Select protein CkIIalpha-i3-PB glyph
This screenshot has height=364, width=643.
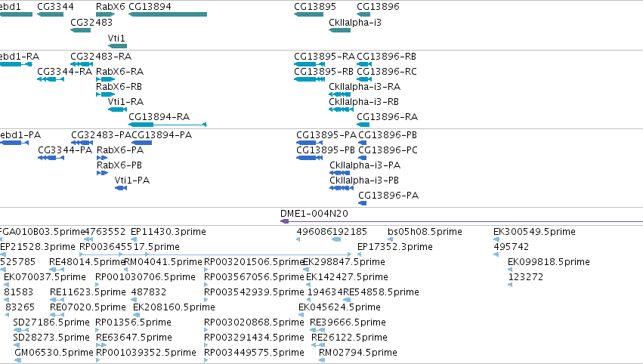click(342, 188)
